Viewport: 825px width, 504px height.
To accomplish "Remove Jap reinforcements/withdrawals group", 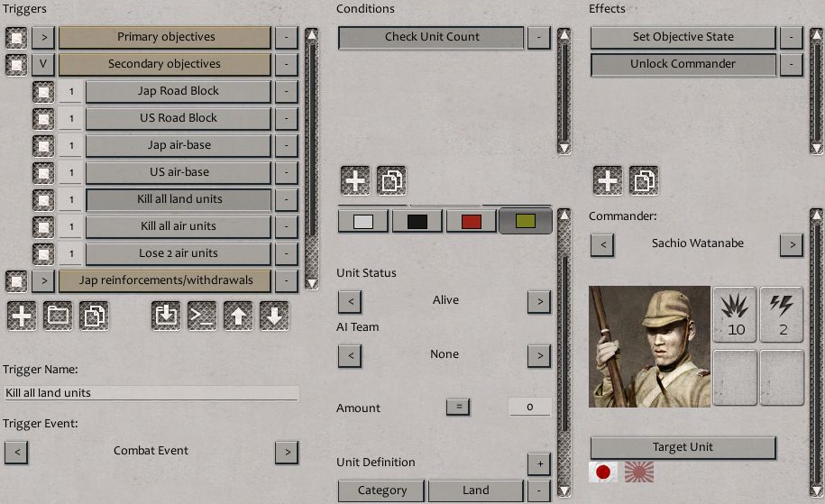I will 286,281.
